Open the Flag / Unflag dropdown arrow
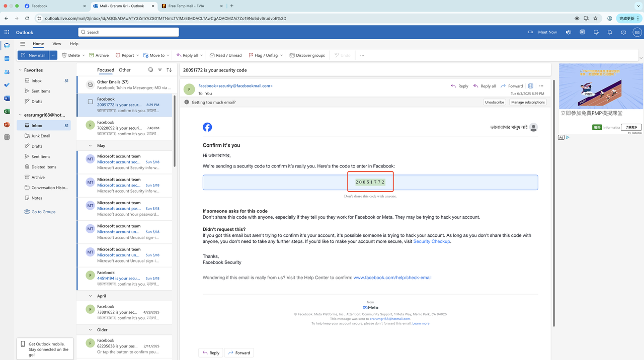 (x=281, y=55)
